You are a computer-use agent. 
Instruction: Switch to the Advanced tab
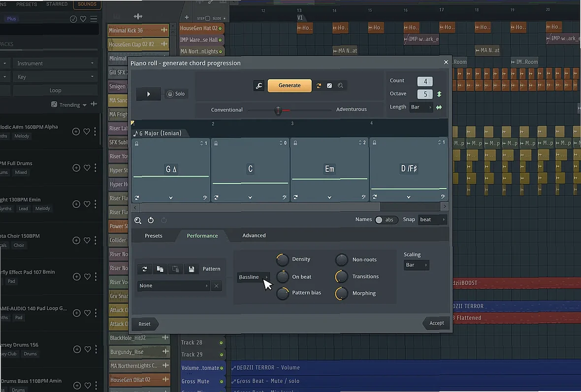(254, 235)
